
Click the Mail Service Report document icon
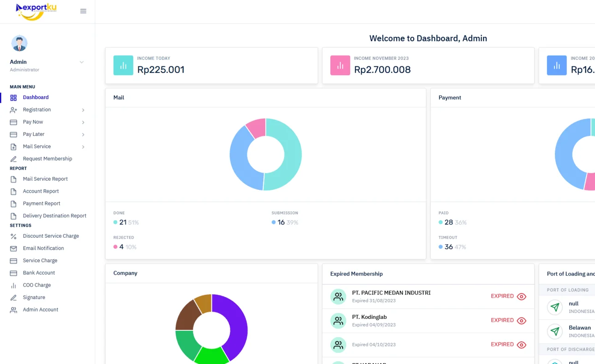[13, 179]
